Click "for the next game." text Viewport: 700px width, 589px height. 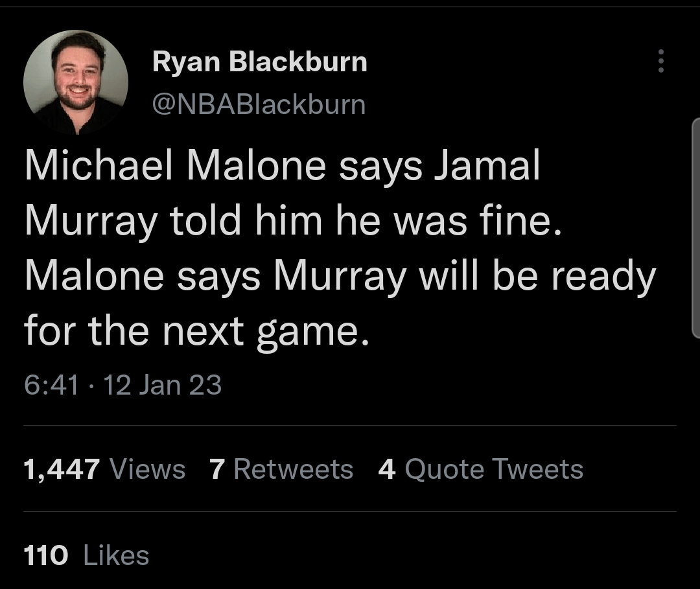[x=196, y=332]
